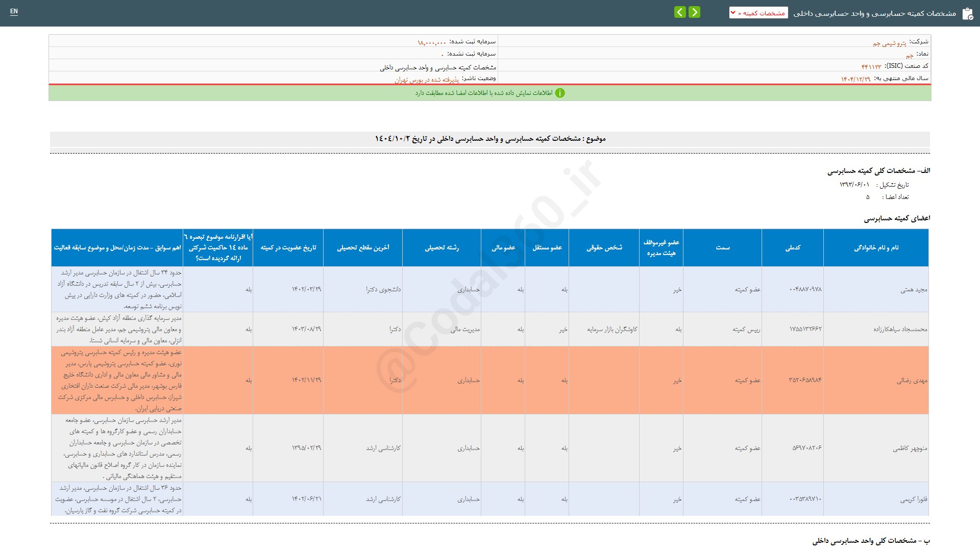The height and width of the screenshot is (551, 980).
Task: Click the clipboard report icon in header
Action: click(967, 14)
